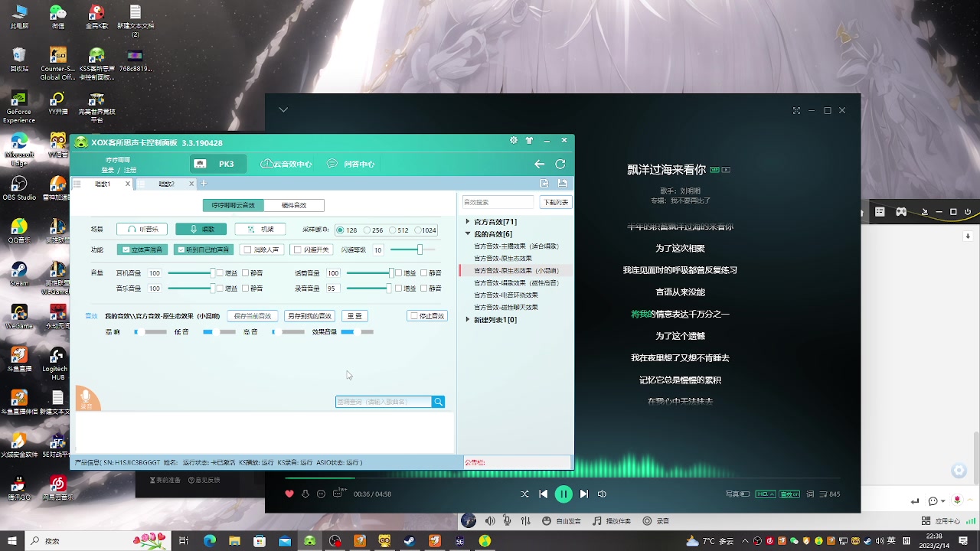This screenshot has height=551, width=980.
Task: Select the 唱歌 singing scene mode
Action: (x=201, y=229)
